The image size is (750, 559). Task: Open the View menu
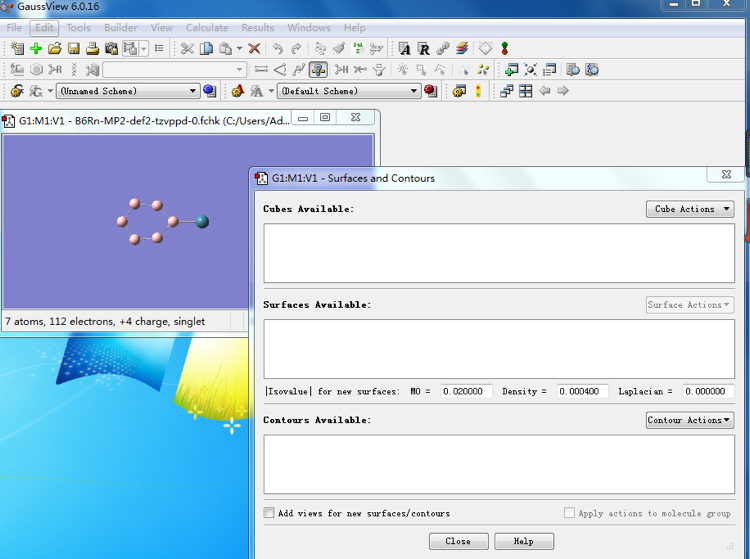tap(161, 28)
